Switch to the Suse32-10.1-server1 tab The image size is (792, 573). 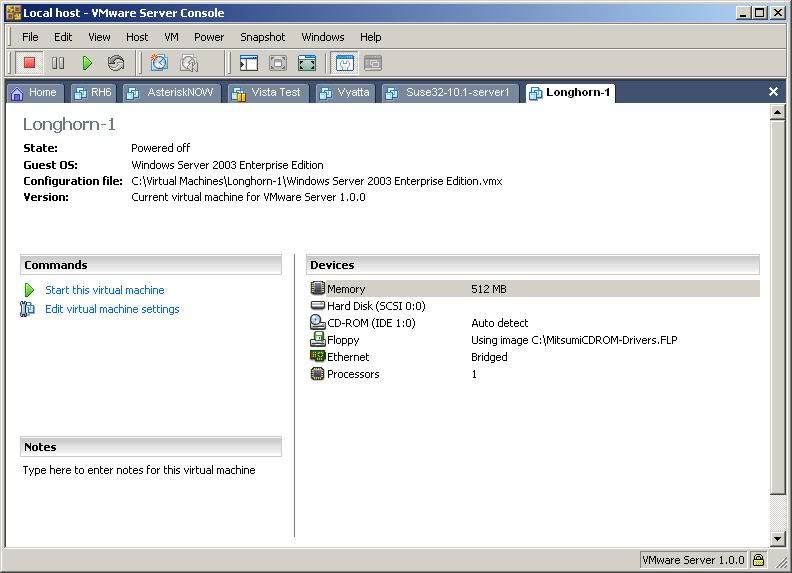tap(450, 92)
